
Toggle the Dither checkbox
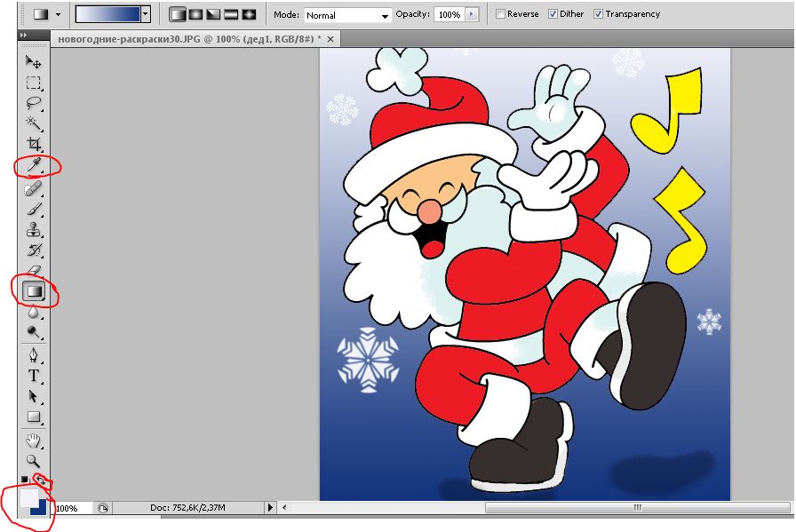point(553,14)
